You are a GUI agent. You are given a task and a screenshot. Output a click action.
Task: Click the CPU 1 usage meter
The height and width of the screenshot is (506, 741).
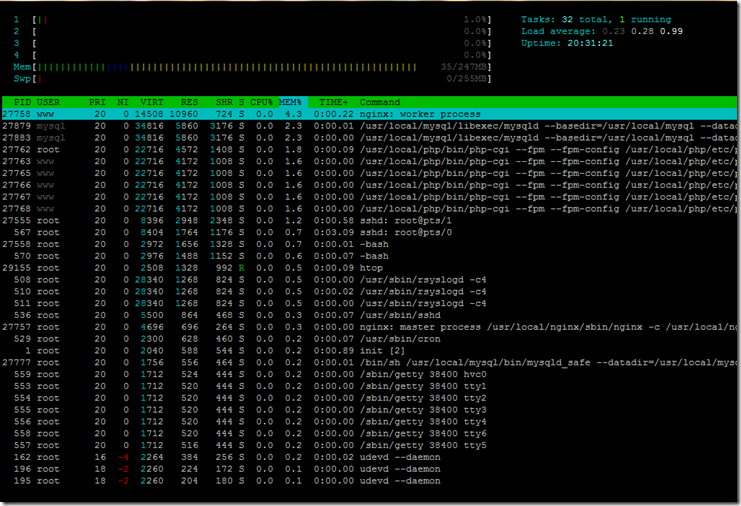pyautogui.click(x=252, y=19)
